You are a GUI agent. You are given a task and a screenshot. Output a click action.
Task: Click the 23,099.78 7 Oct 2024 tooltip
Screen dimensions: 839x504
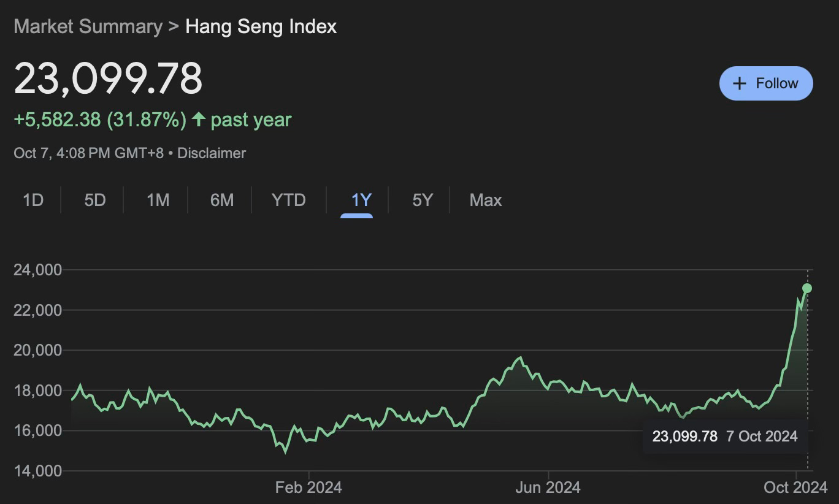pyautogui.click(x=725, y=437)
